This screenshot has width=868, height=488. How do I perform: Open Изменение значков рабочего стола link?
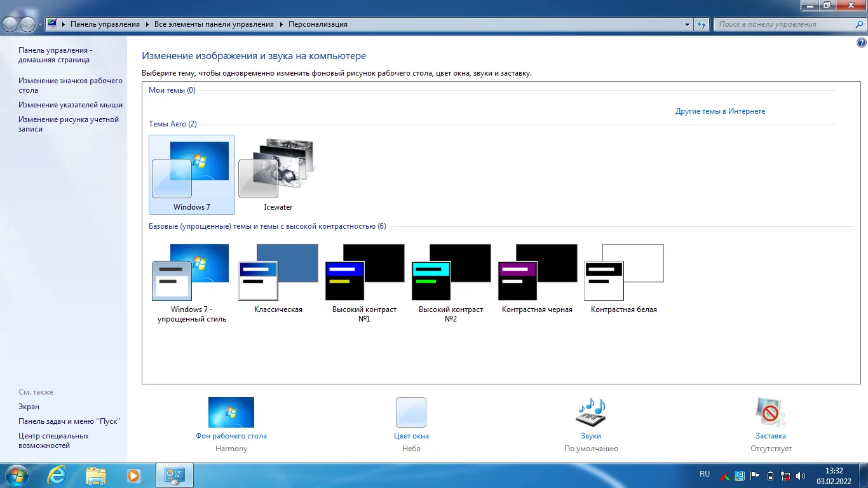coord(71,85)
